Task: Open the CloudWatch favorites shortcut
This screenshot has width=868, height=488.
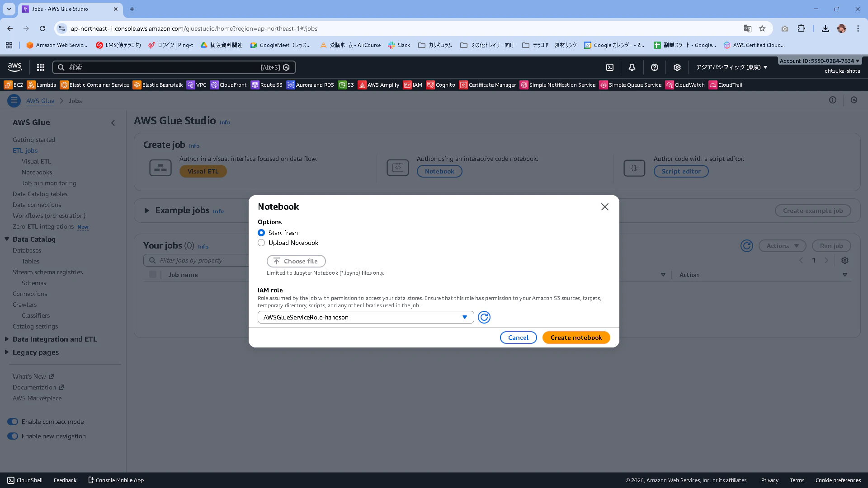Action: coord(685,85)
